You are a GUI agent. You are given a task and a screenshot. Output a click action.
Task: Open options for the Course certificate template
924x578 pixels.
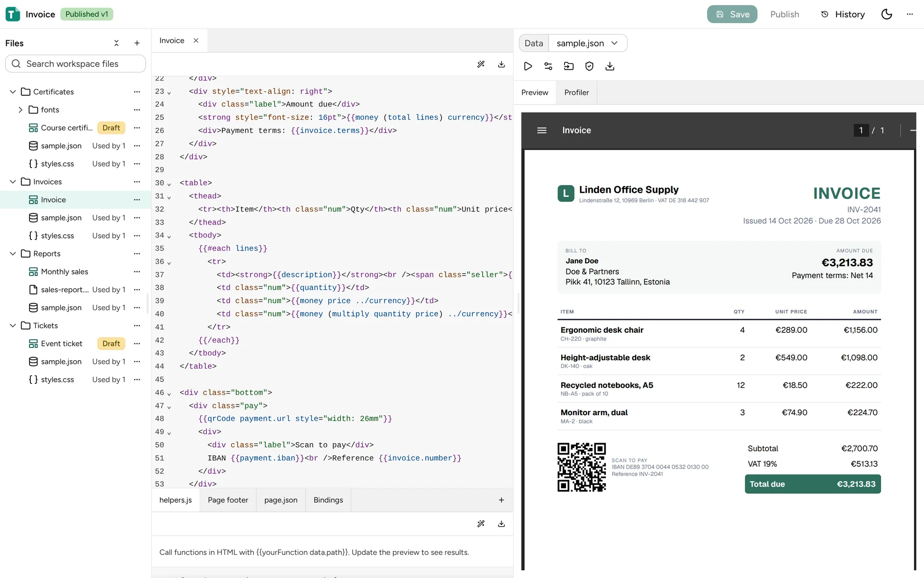(137, 128)
